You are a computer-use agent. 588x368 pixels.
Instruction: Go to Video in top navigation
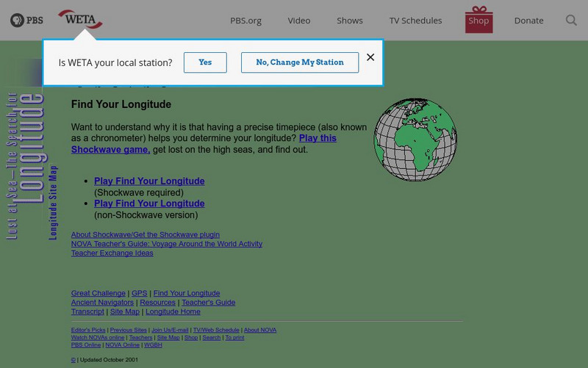pos(299,21)
